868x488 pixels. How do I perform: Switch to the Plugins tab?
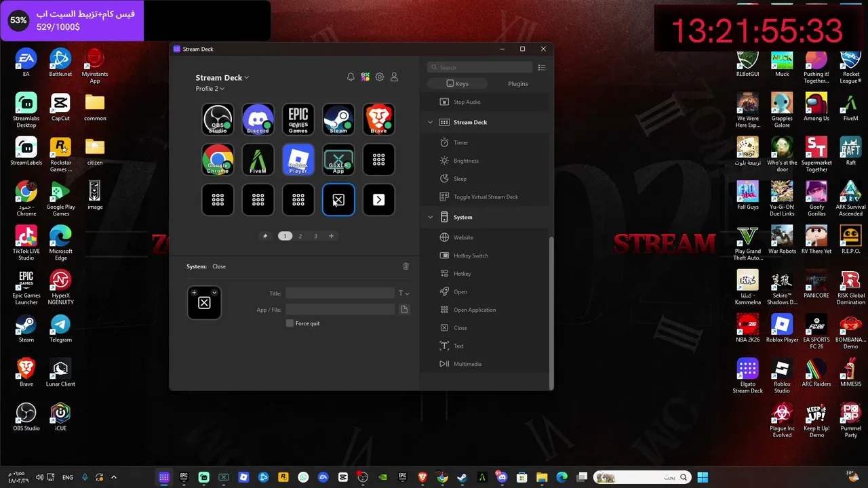coord(517,83)
